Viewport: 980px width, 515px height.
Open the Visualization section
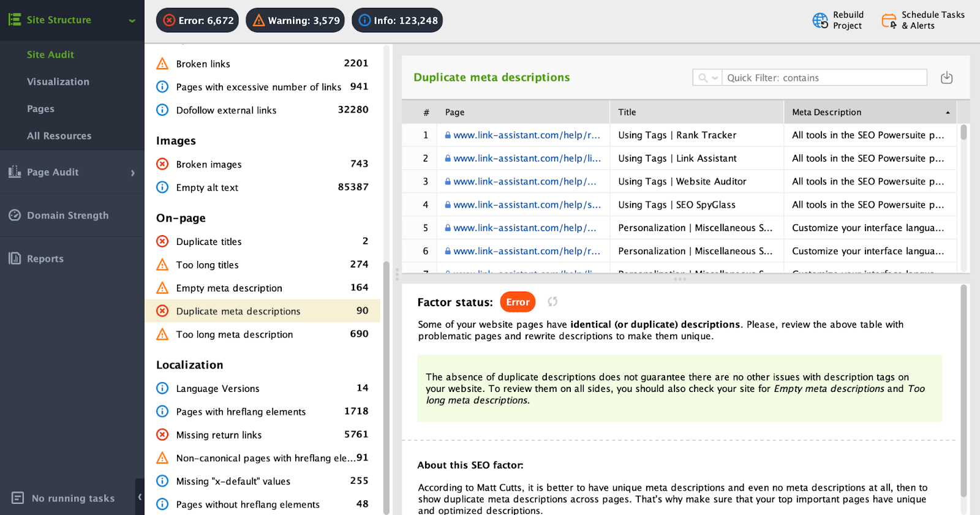coord(58,81)
